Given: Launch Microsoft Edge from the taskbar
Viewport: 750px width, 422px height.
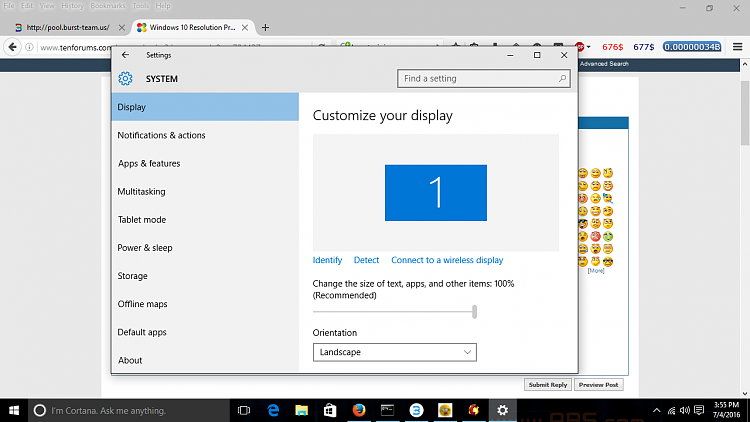Looking at the screenshot, I should click(273, 411).
